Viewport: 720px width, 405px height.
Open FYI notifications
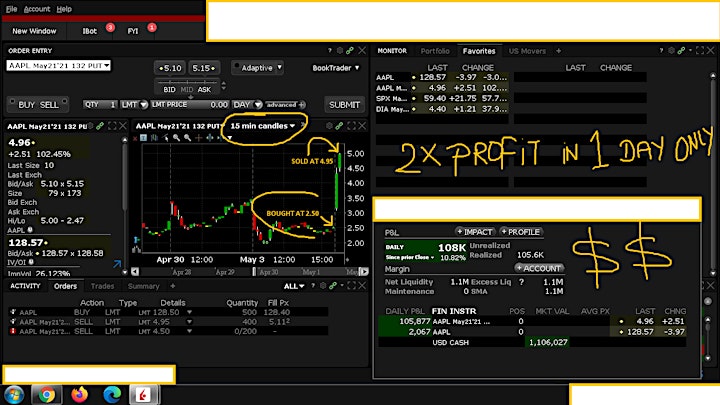tap(133, 31)
